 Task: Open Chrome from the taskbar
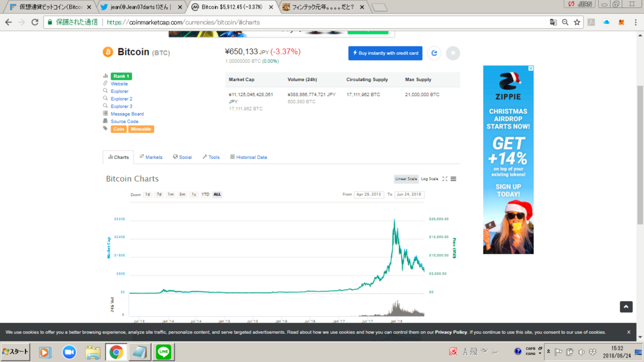coord(116,352)
